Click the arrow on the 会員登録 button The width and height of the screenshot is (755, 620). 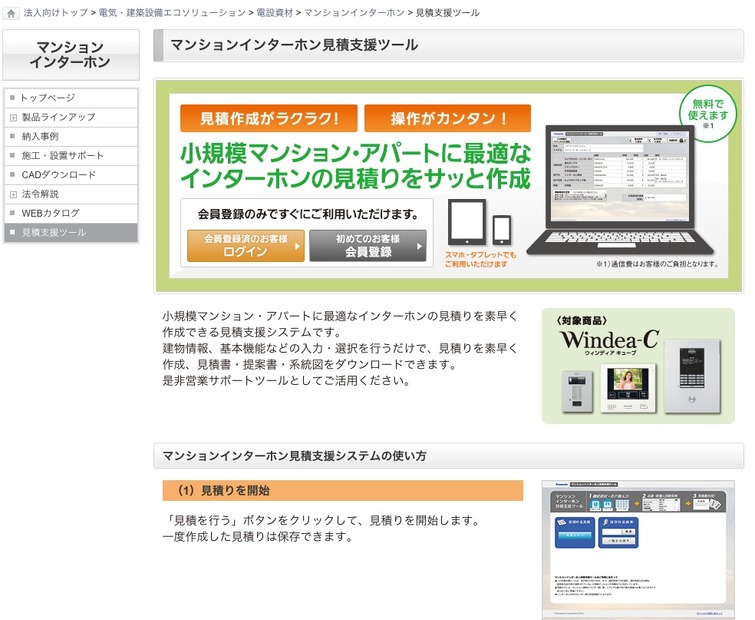[x=419, y=246]
